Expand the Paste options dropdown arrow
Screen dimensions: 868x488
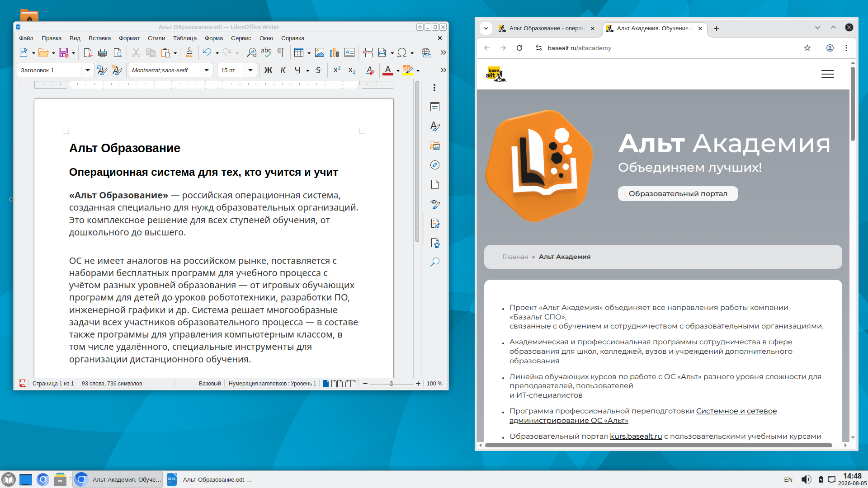175,53
